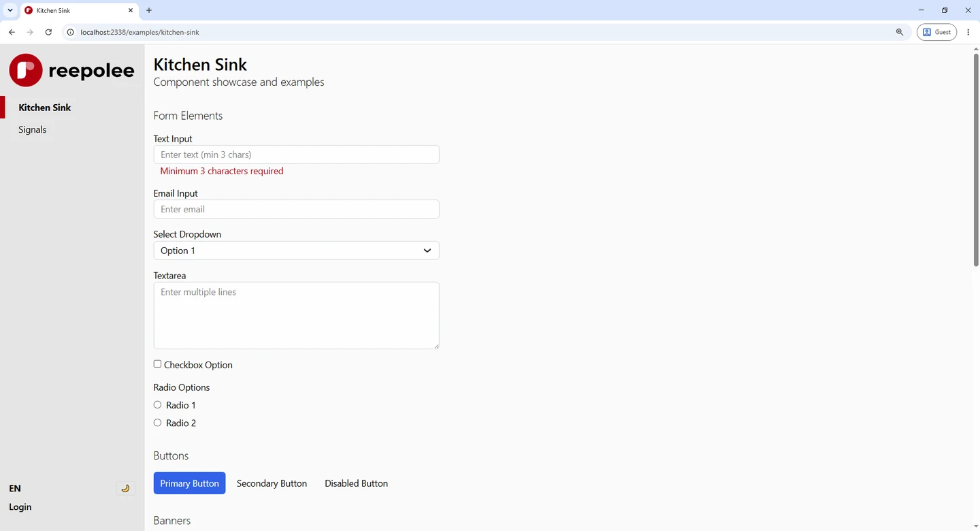The height and width of the screenshot is (531, 980).
Task: Click the reepolee logo icon
Action: (26, 70)
